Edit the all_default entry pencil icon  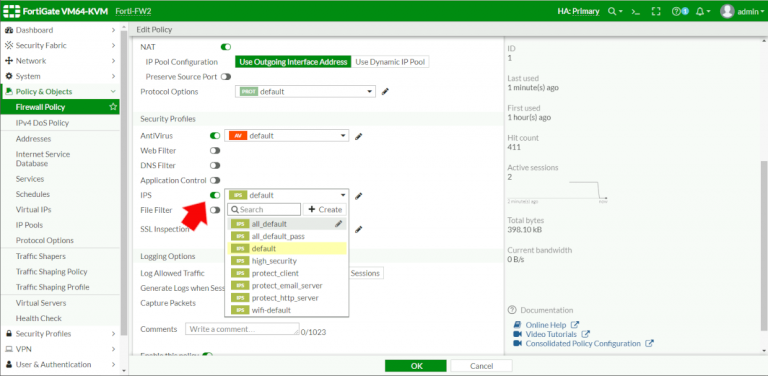338,224
